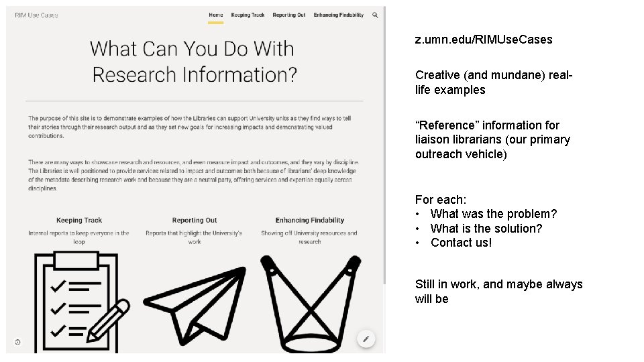
Task: Click 'Reports that highlight the University's work' text
Action: click(194, 237)
